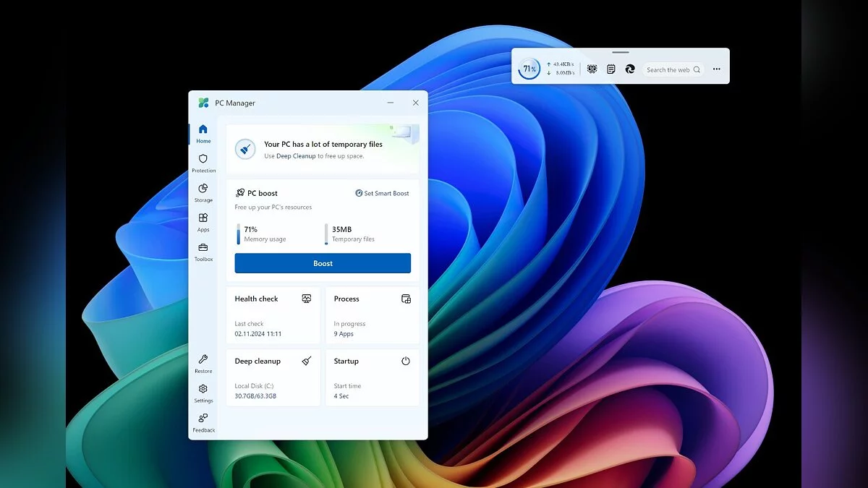Open the Deep cleanup card
Image resolution: width=868 pixels, height=488 pixels.
273,377
